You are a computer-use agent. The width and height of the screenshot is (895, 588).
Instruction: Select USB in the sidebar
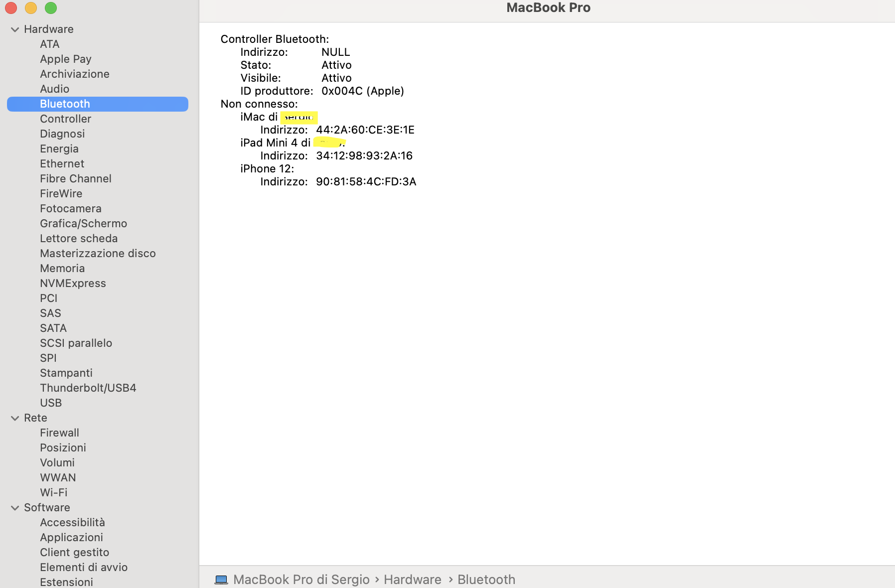click(x=51, y=403)
